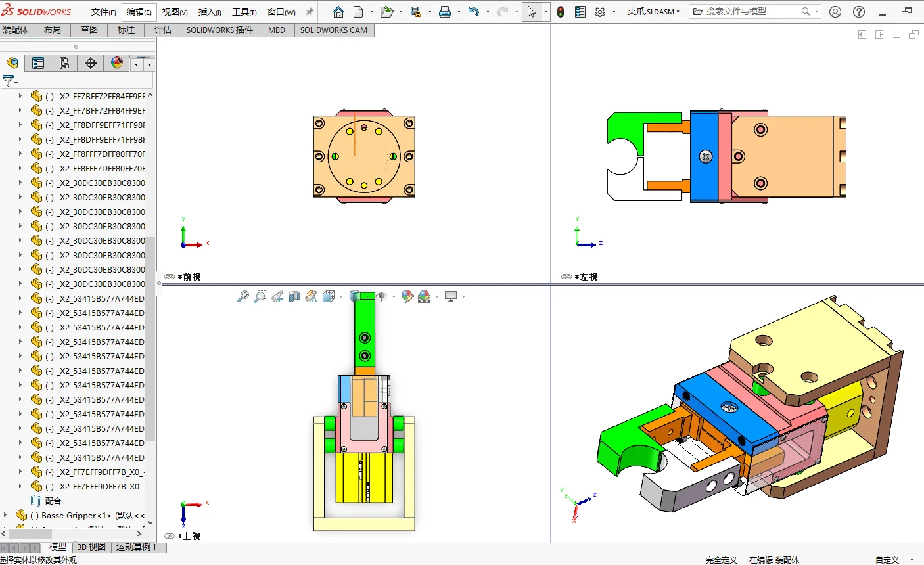Select the 3D 视图 bottom tab

(91, 547)
